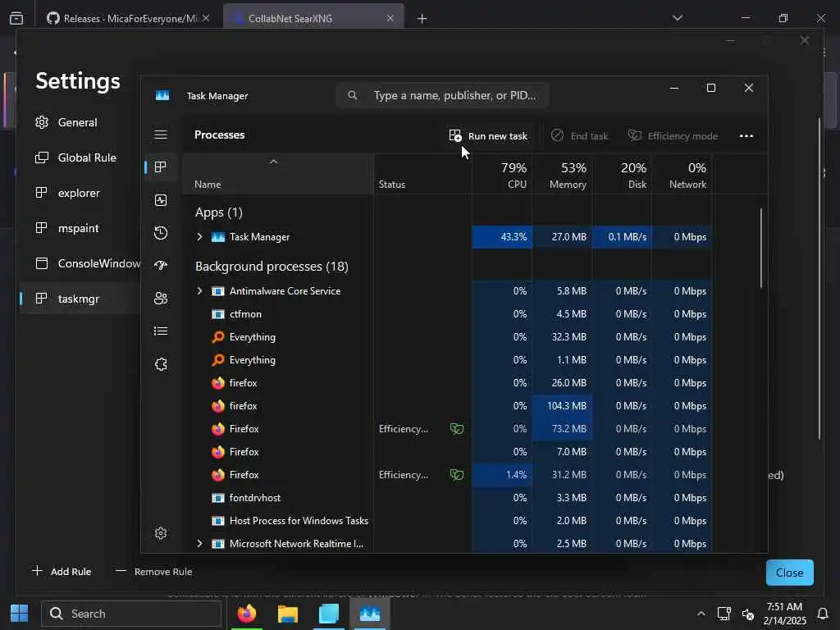
Task: Click the Apps (1) group header
Action: tap(218, 212)
